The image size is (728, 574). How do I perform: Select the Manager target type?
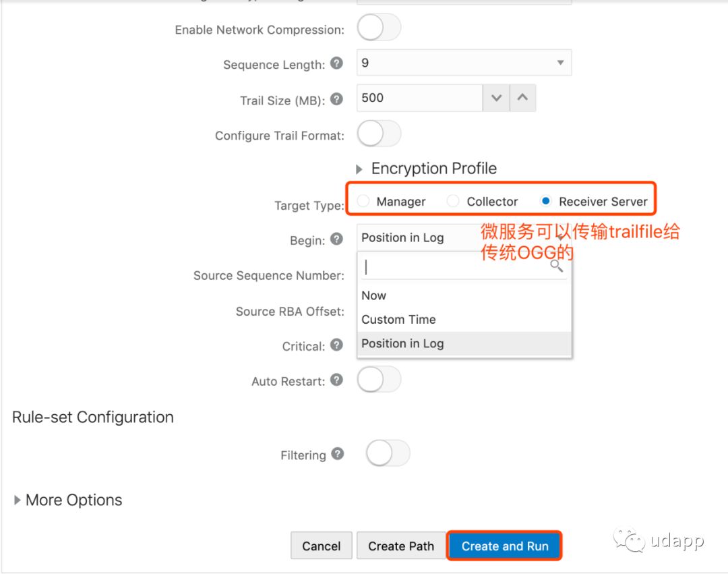click(365, 201)
